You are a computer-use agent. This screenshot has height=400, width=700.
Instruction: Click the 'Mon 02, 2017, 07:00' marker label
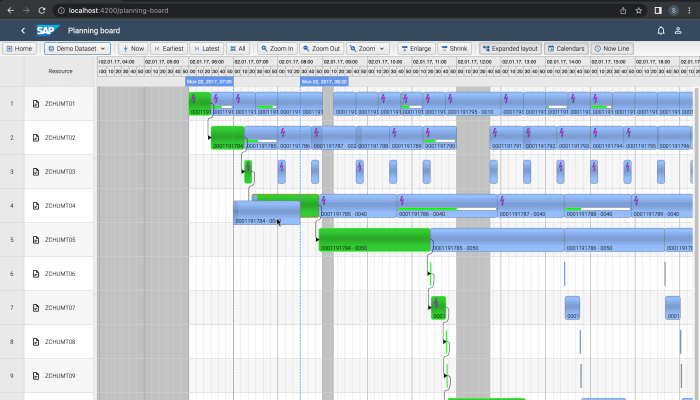[x=209, y=82]
